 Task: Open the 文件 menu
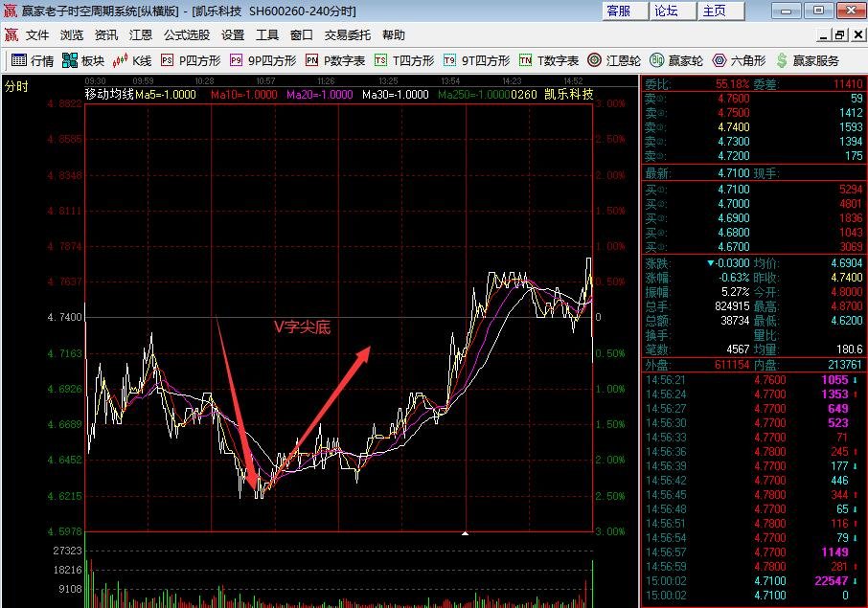(x=37, y=34)
